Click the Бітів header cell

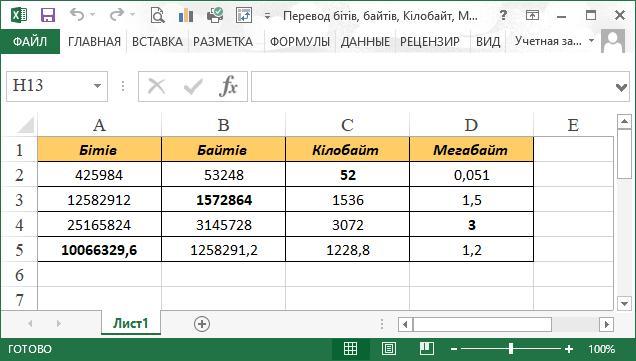pos(99,150)
